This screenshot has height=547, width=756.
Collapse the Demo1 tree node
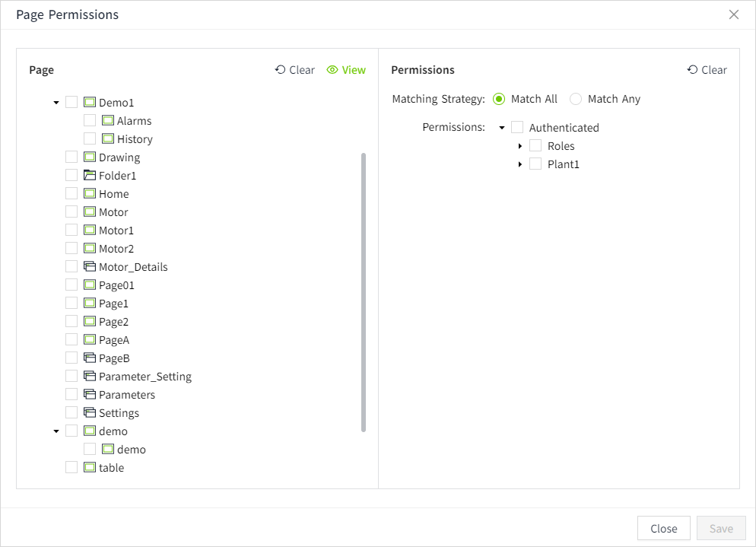point(56,103)
